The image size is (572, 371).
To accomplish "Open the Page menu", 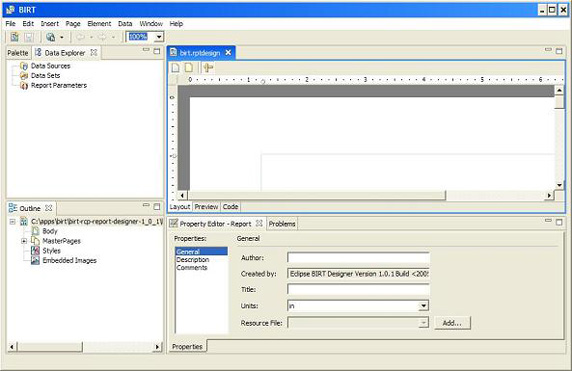I will [73, 24].
